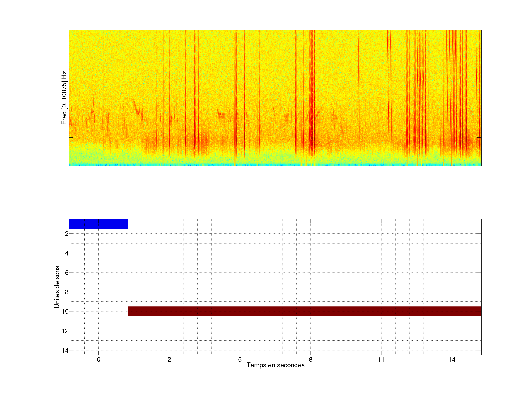
Task: Click the 'Unites de sons' axis label
Action: click(x=57, y=287)
